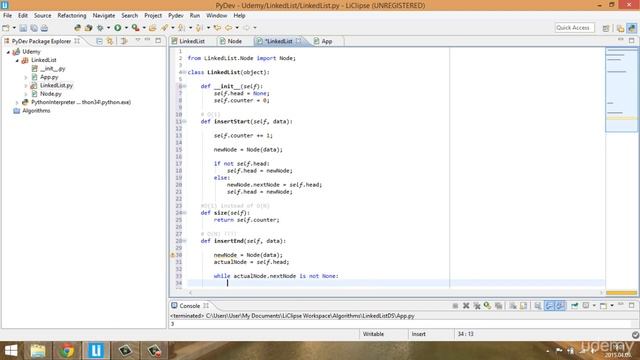
Task: Collapse the class LinkedList fold marker at line 4
Action: (184, 72)
